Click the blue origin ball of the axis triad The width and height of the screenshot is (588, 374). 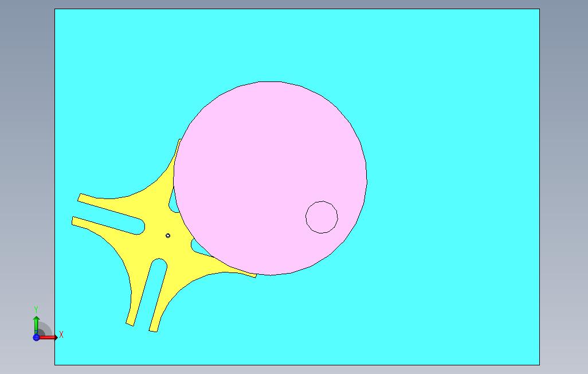coord(36,337)
